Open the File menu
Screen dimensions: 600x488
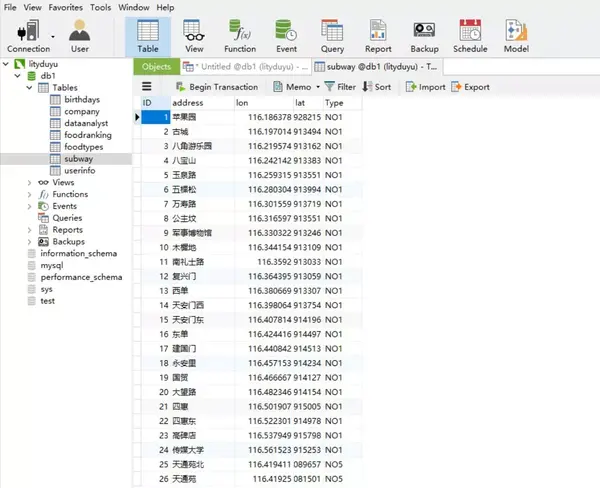point(10,7)
